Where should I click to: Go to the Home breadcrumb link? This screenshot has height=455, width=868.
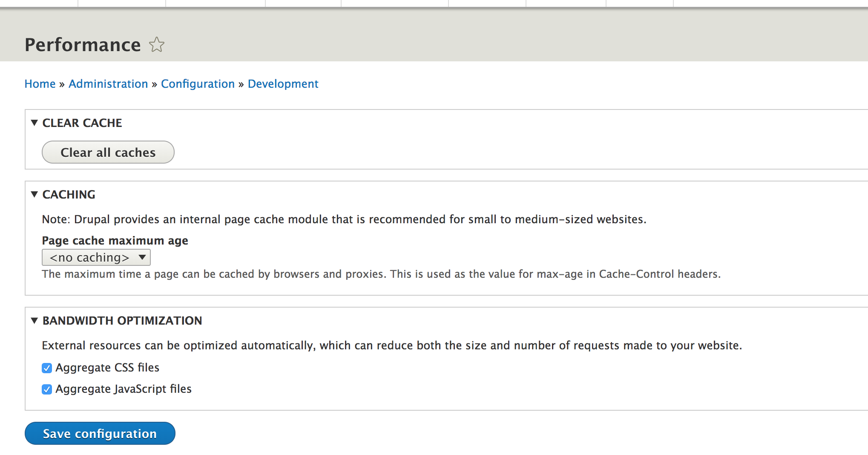40,84
